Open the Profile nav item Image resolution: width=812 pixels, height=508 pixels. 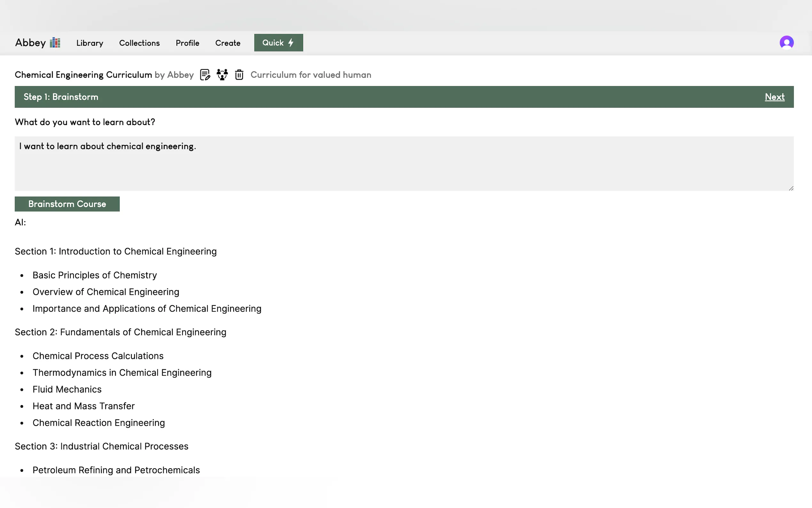pos(187,43)
